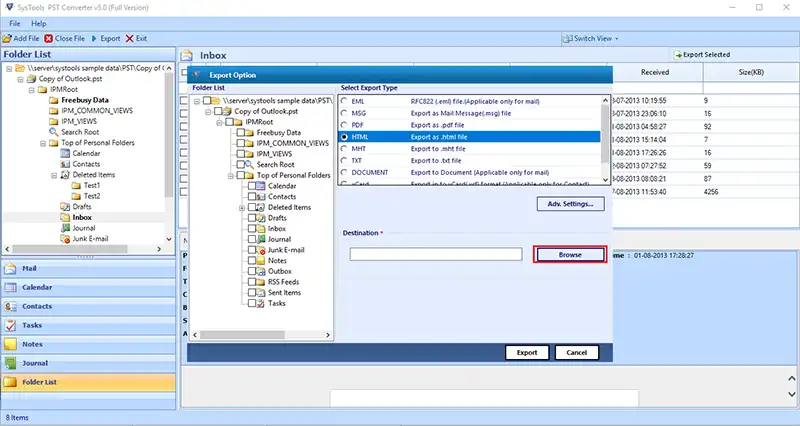
Task: Expand Deleted Items node in Export dialog
Action: (x=242, y=208)
